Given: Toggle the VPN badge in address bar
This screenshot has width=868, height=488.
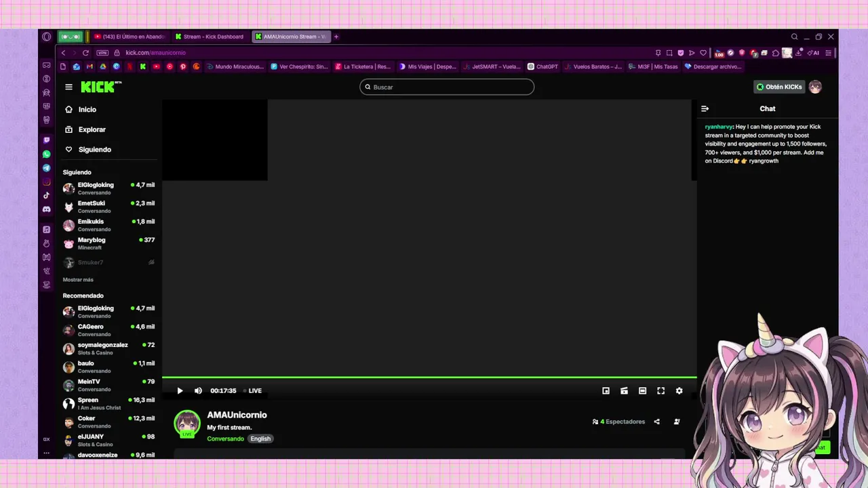Looking at the screenshot, I should [x=102, y=53].
